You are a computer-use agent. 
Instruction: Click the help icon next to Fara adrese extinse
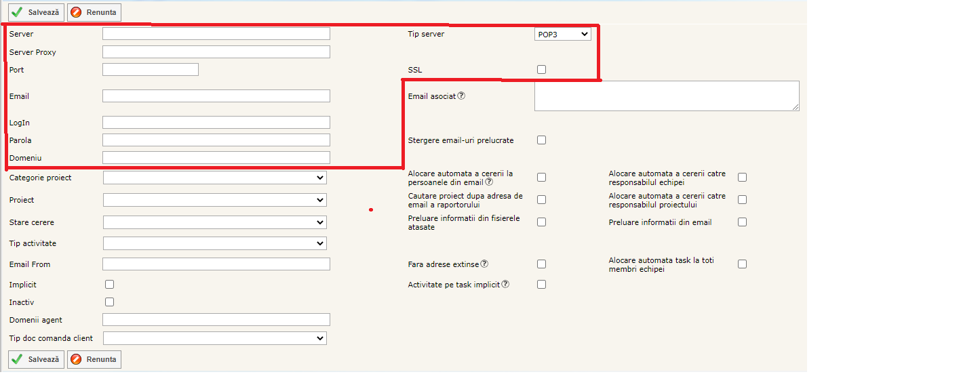click(484, 264)
